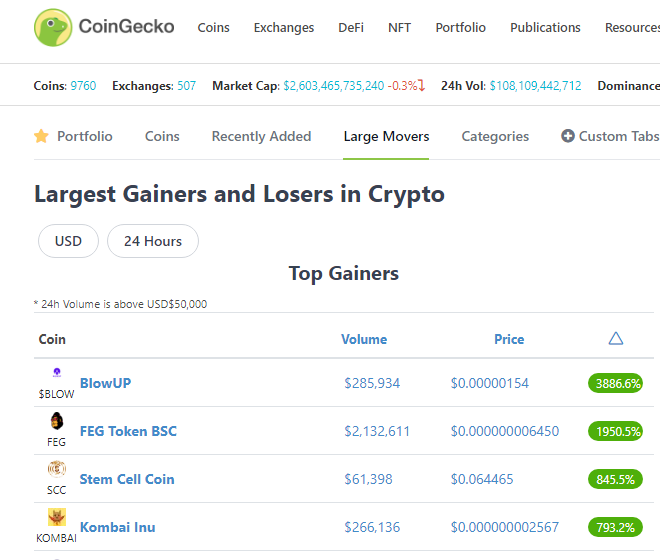Open the Kombai Inu link
The image size is (660, 560).
click(x=117, y=527)
